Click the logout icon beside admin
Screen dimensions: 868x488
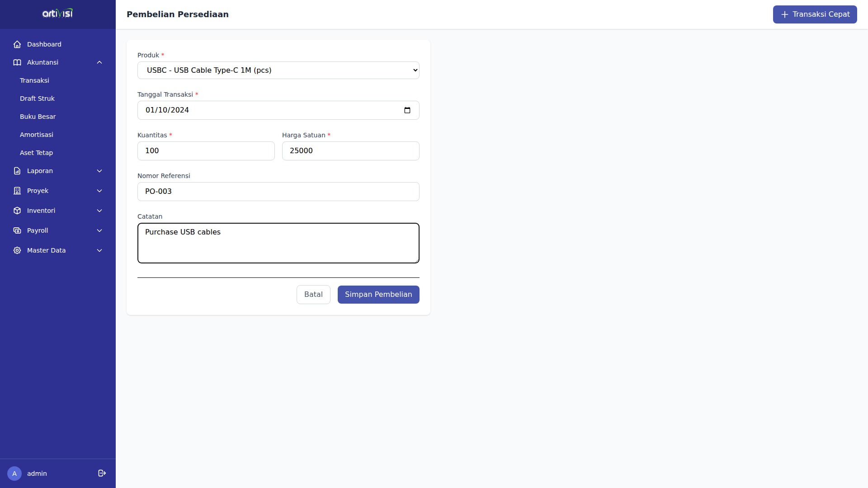[x=102, y=473]
